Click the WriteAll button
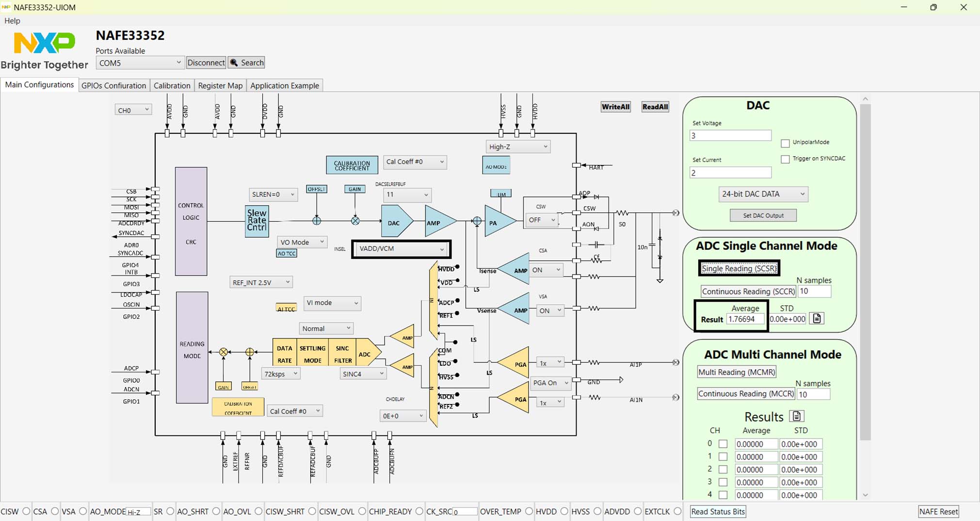This screenshot has width=980, height=521. pos(615,107)
